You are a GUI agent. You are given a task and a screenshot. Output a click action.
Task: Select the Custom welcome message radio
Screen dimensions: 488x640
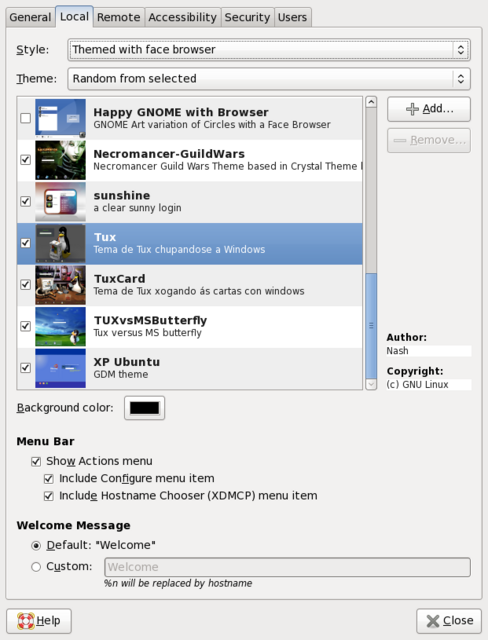point(36,567)
